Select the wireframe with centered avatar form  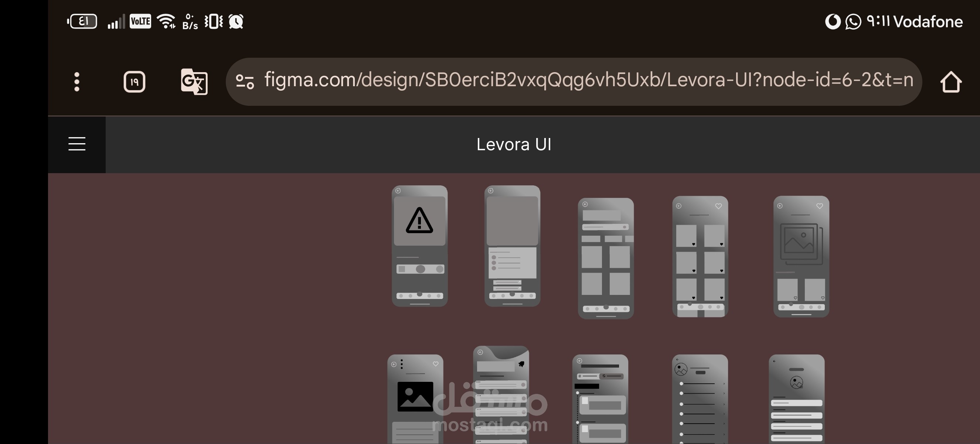pos(797,399)
